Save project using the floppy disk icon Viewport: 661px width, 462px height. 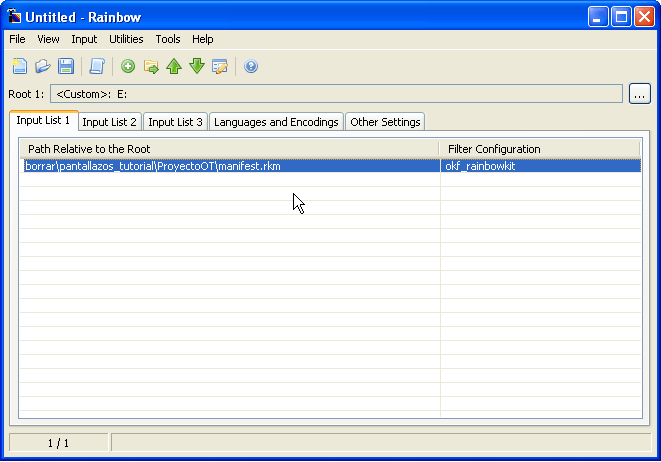coord(66,67)
